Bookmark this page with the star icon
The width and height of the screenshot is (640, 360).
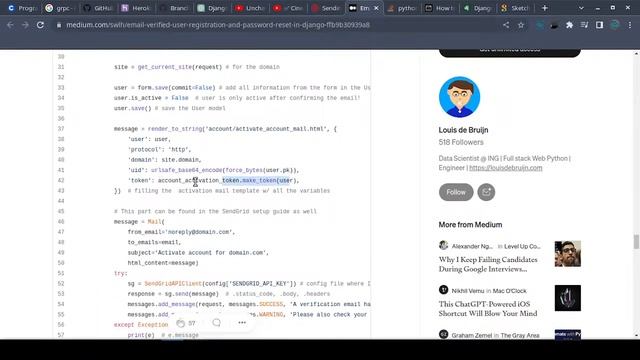click(x=521, y=25)
